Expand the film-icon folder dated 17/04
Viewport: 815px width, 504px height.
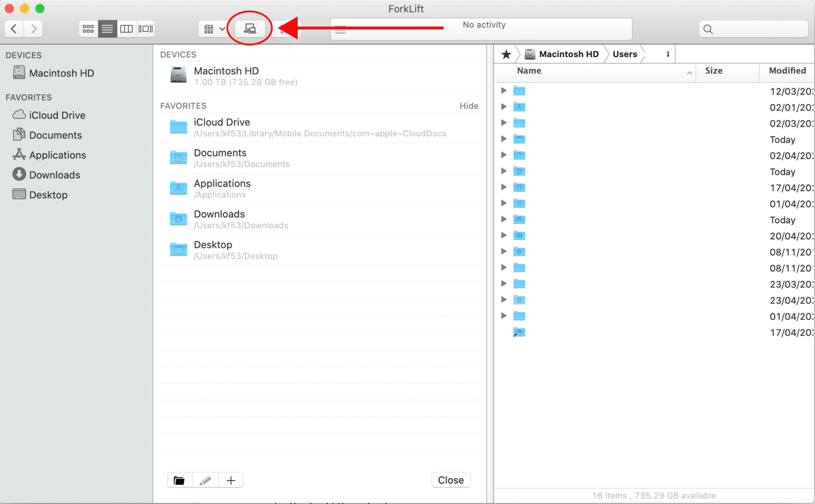coord(504,187)
